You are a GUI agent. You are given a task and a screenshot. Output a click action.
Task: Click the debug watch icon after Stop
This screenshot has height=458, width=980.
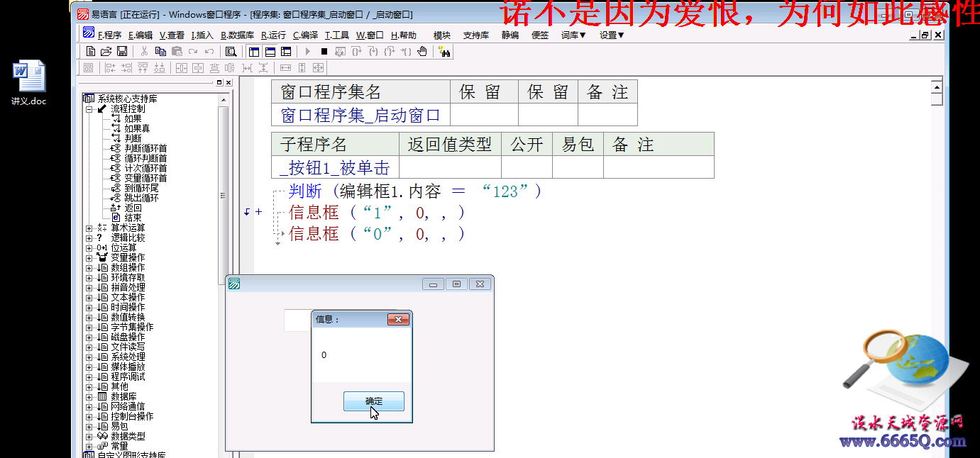click(x=341, y=51)
